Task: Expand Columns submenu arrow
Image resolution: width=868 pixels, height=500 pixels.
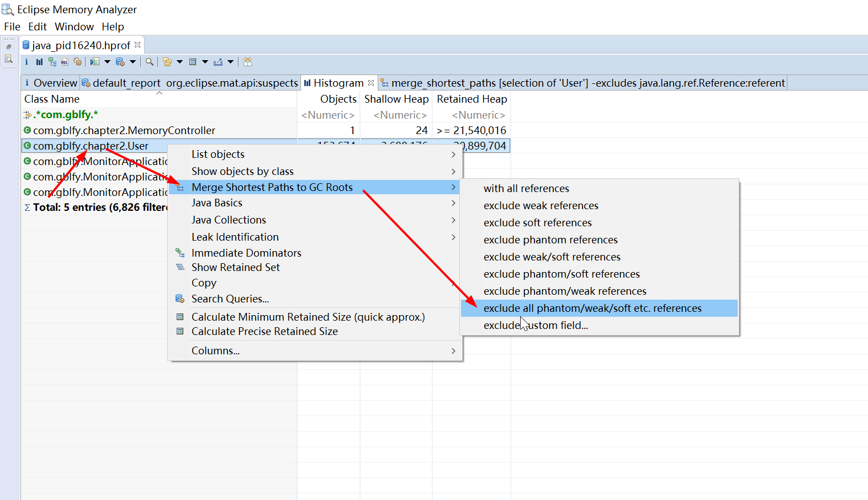Action: [x=453, y=351]
